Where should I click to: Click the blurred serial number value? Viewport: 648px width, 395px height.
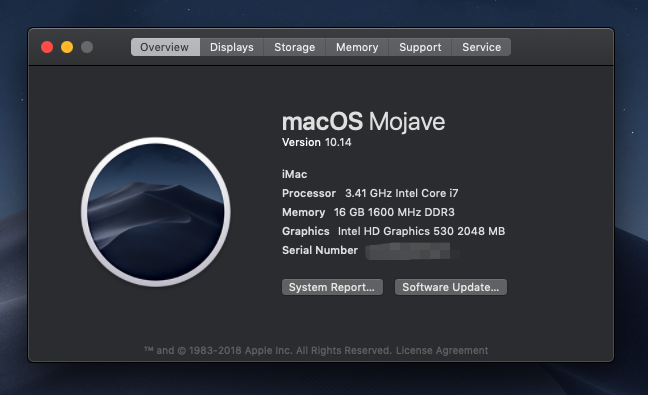tap(412, 251)
